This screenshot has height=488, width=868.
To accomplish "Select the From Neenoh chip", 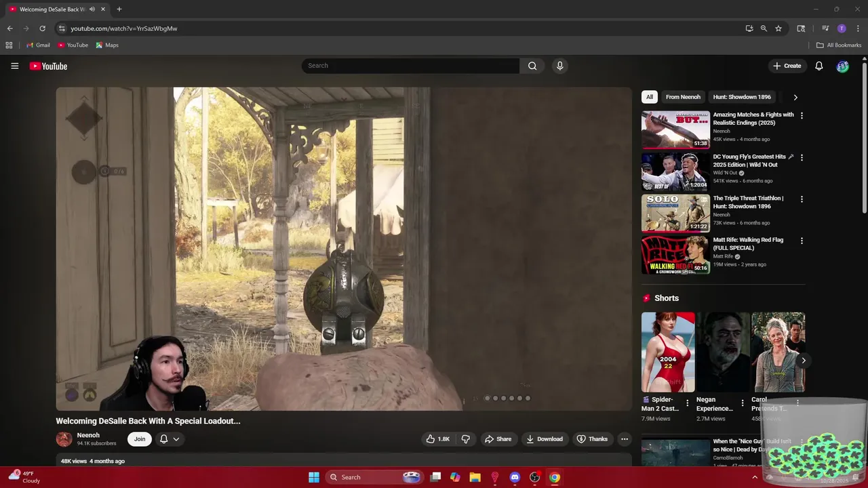I will [x=683, y=97].
